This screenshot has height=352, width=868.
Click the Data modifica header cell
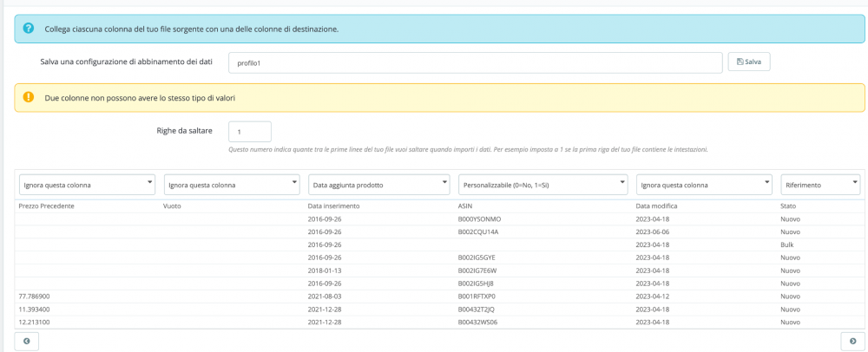(x=656, y=205)
